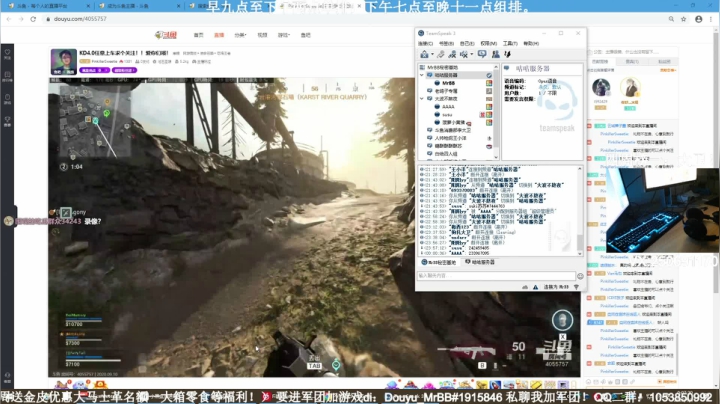Click the streamer avatar thumbnail

(x=63, y=62)
